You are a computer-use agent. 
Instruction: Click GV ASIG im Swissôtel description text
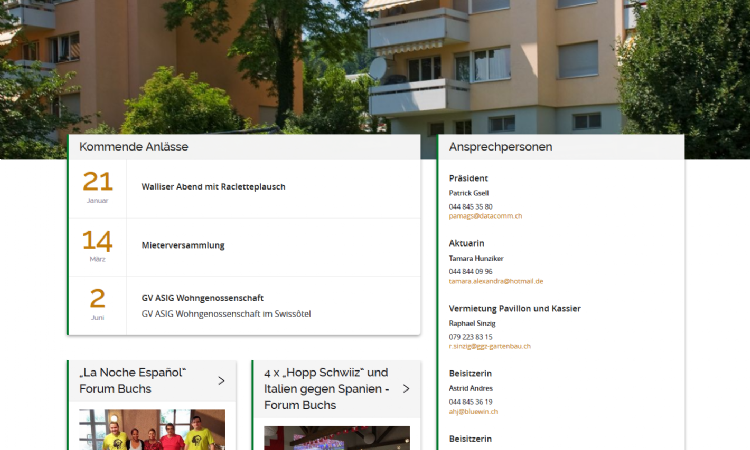click(226, 314)
